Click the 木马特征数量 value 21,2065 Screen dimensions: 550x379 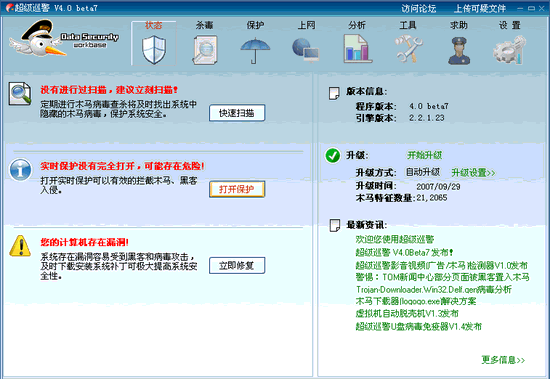pos(432,198)
